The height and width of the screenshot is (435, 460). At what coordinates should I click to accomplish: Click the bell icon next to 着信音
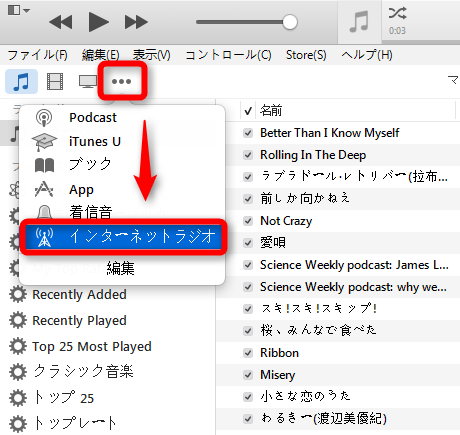coord(44,212)
